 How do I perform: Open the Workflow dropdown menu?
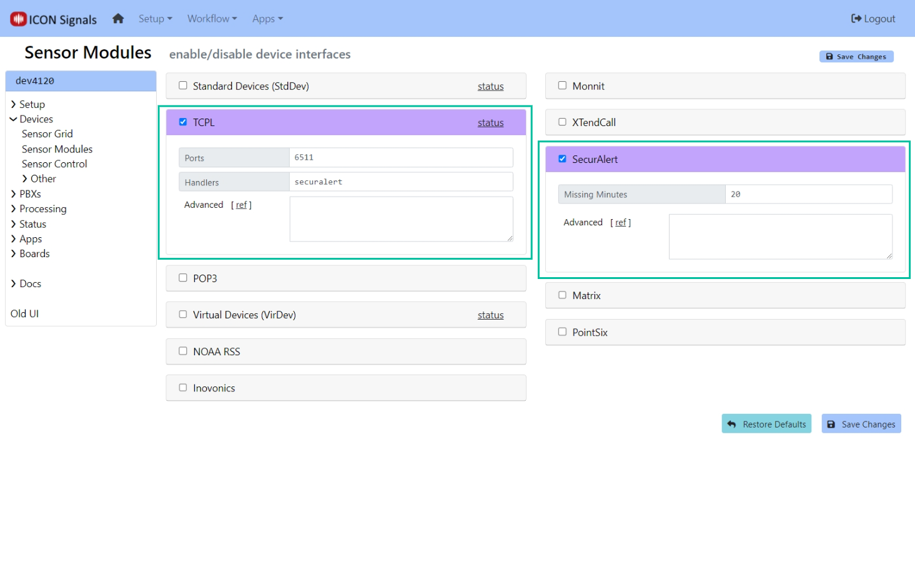pyautogui.click(x=212, y=19)
